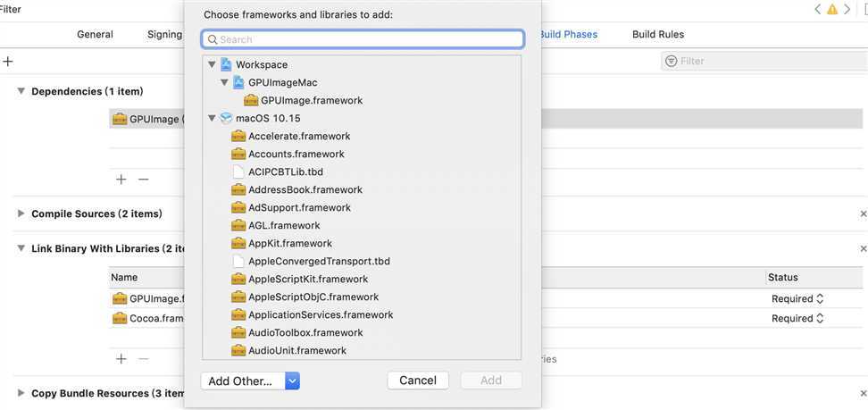Click the ApplicationServices.framework toolbox icon
The width and height of the screenshot is (868, 410).
238,314
